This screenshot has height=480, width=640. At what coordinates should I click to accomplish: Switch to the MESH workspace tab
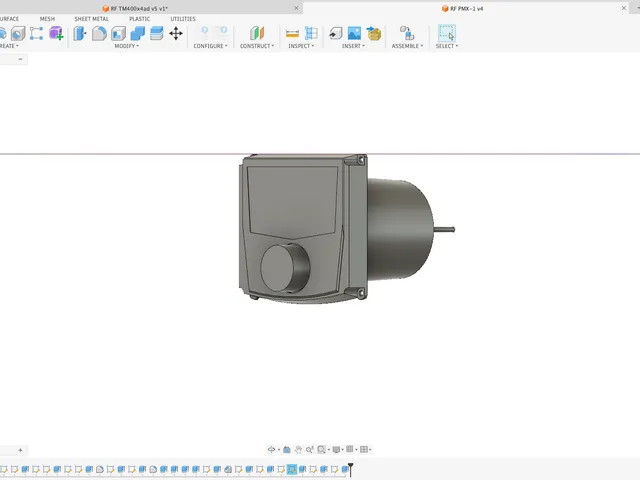coord(47,19)
